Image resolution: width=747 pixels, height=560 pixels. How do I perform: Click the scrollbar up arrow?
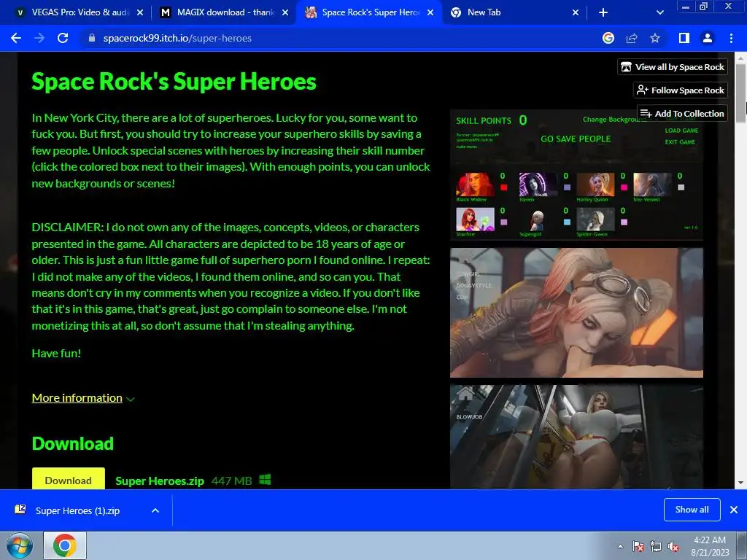point(740,58)
